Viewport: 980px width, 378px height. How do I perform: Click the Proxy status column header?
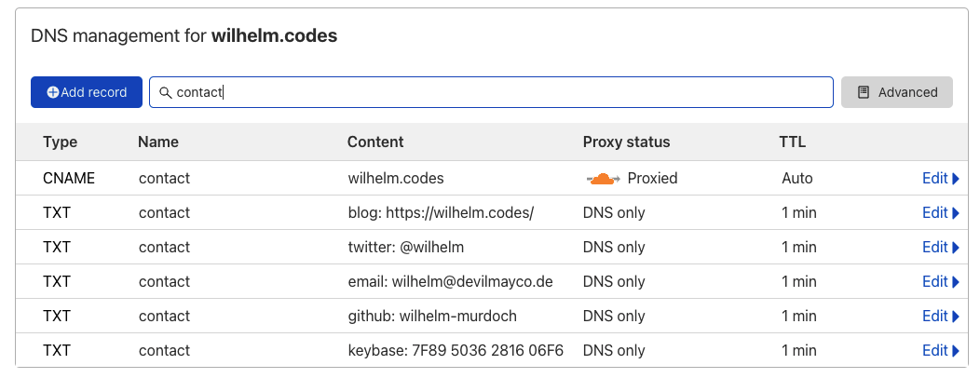(x=626, y=142)
